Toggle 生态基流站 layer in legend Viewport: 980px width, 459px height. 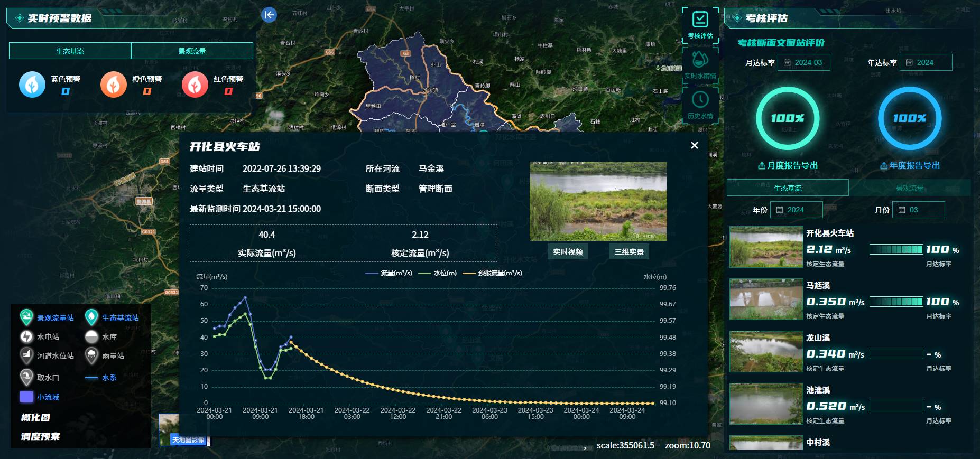[113, 317]
